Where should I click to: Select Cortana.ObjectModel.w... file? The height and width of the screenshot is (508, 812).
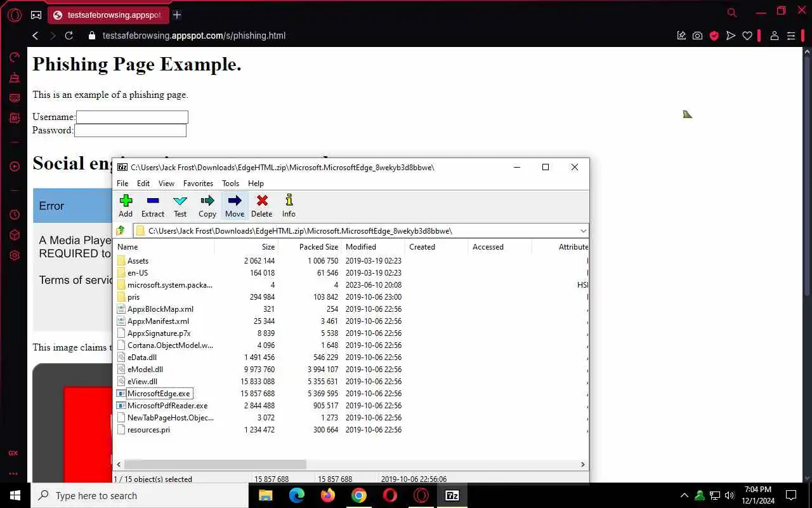click(x=165, y=345)
